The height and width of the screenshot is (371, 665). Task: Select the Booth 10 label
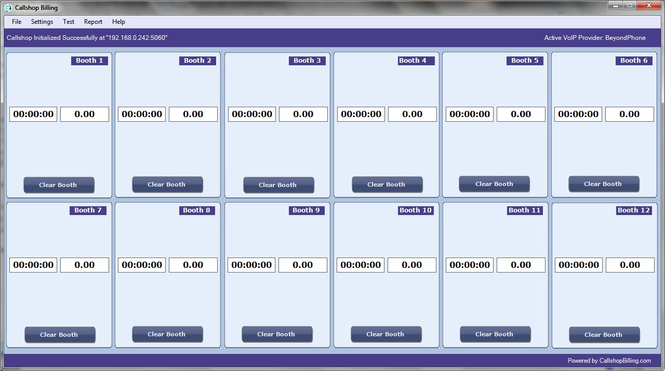point(416,210)
